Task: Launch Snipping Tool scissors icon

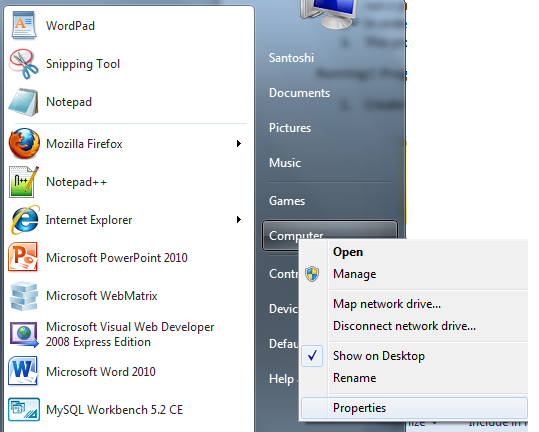Action: coord(24,64)
